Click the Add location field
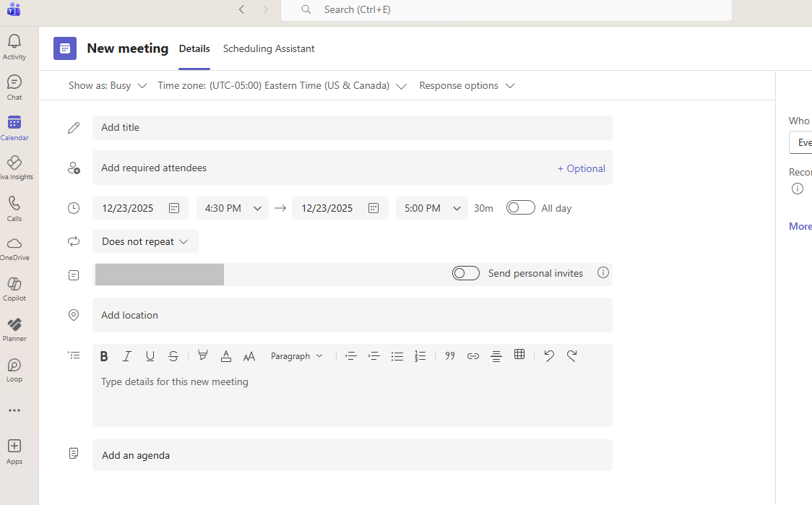The image size is (812, 505). pos(353,315)
